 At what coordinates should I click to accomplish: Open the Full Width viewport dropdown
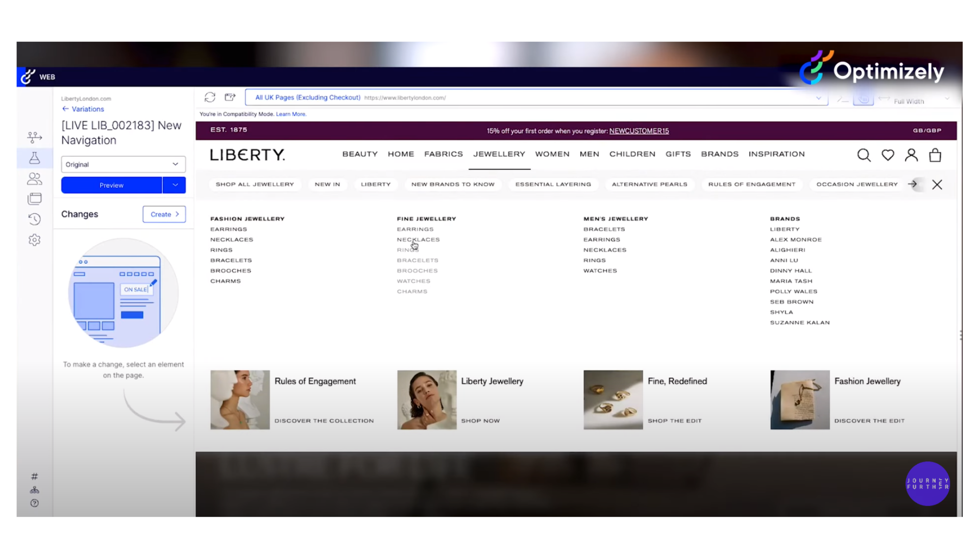(x=922, y=101)
